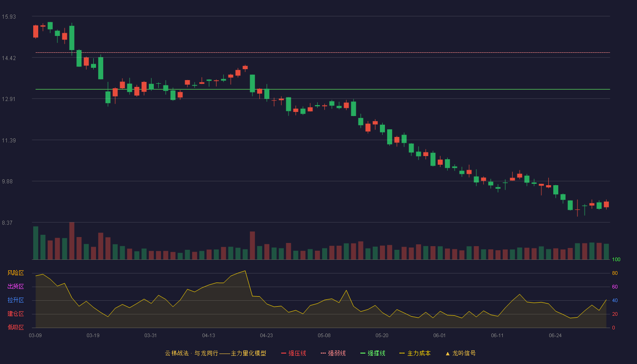This screenshot has width=637, height=364.
Task: Toggle the 强弱线 legend item
Action: [333, 353]
